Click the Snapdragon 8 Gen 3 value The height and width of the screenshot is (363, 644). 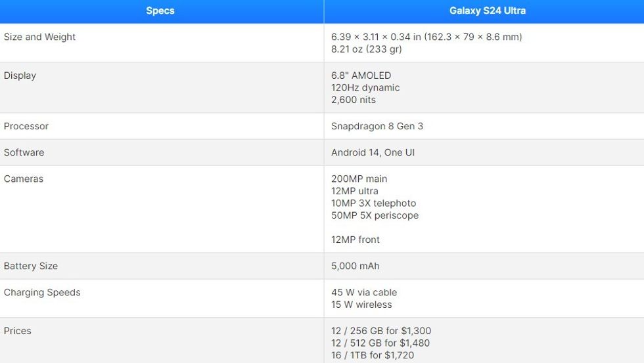click(x=377, y=126)
